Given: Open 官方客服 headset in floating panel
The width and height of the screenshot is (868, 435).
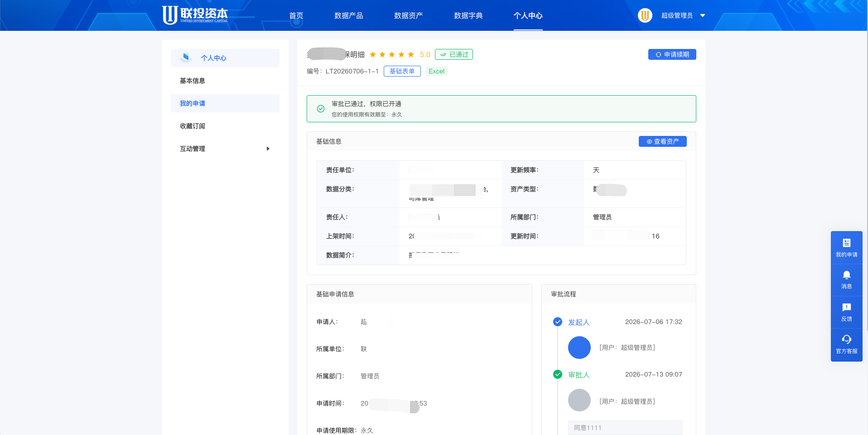Looking at the screenshot, I should pyautogui.click(x=847, y=344).
